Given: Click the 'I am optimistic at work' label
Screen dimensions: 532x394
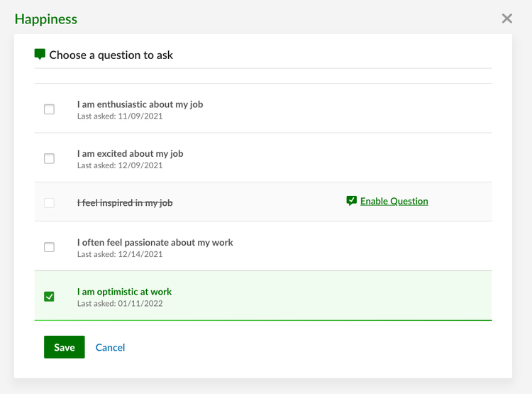Looking at the screenshot, I should coord(124,292).
